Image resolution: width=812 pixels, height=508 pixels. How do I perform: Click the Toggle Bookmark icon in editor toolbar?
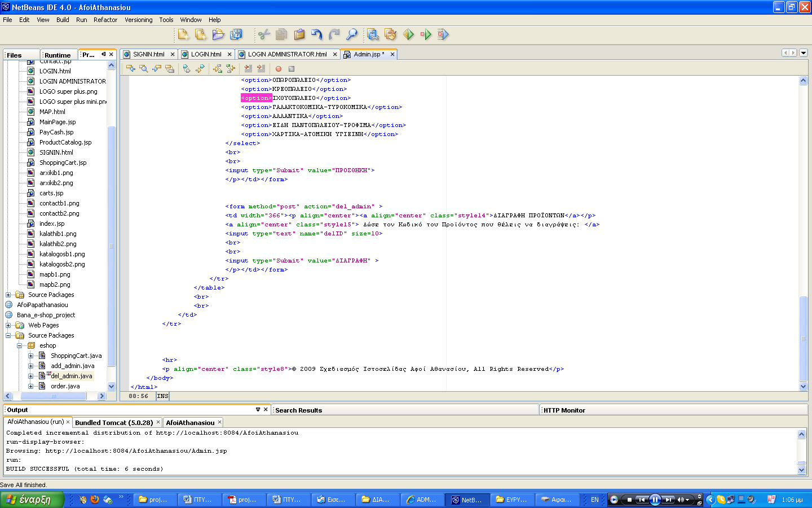pos(187,68)
